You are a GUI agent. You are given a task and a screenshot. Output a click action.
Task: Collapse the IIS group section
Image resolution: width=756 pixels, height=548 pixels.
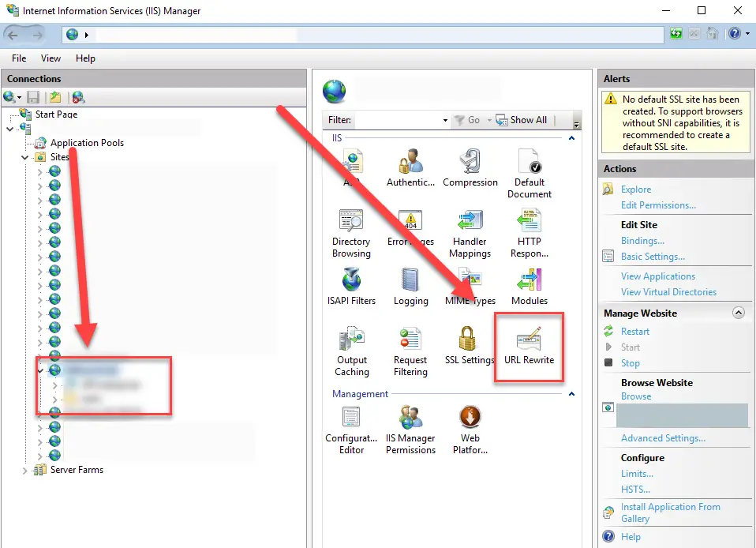[x=572, y=138]
